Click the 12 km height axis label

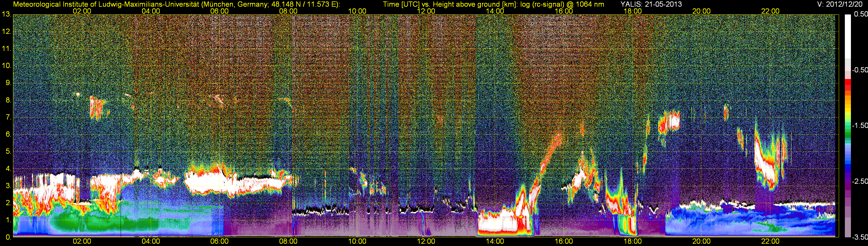[x=6, y=32]
